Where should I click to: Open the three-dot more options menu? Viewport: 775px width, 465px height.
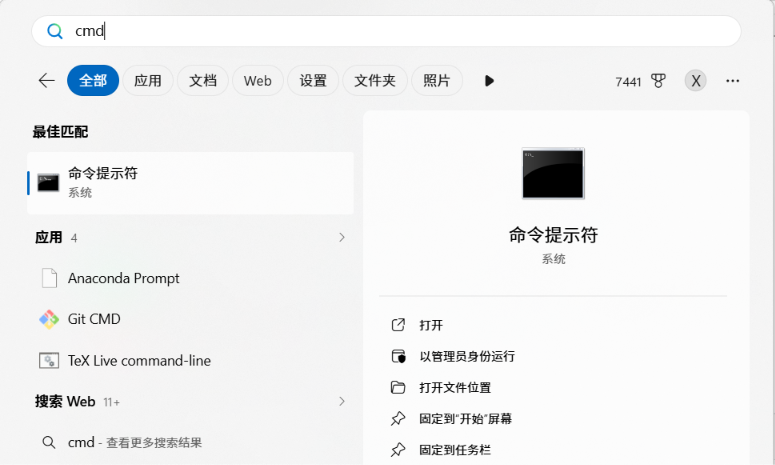click(732, 81)
